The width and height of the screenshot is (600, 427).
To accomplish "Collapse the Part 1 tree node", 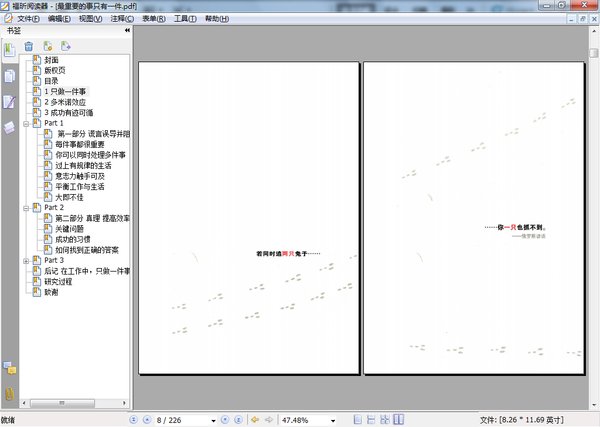I will click(x=26, y=124).
